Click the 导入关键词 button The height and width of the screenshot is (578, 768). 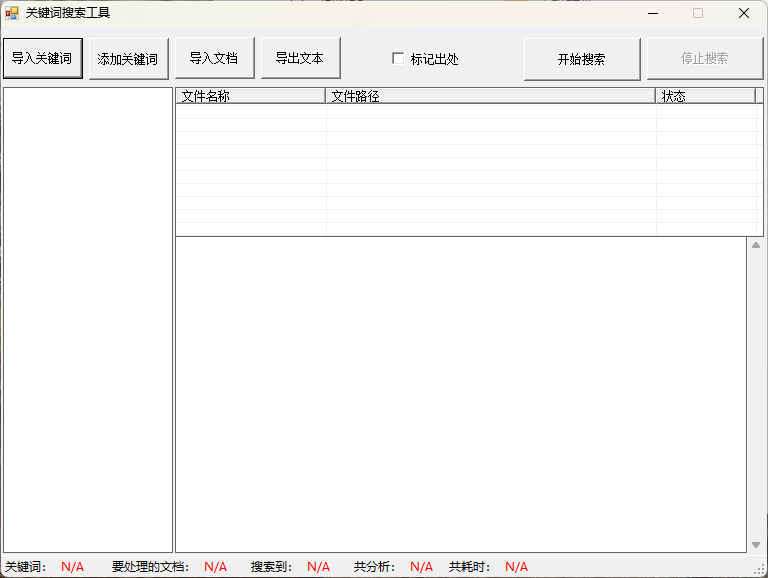click(43, 58)
